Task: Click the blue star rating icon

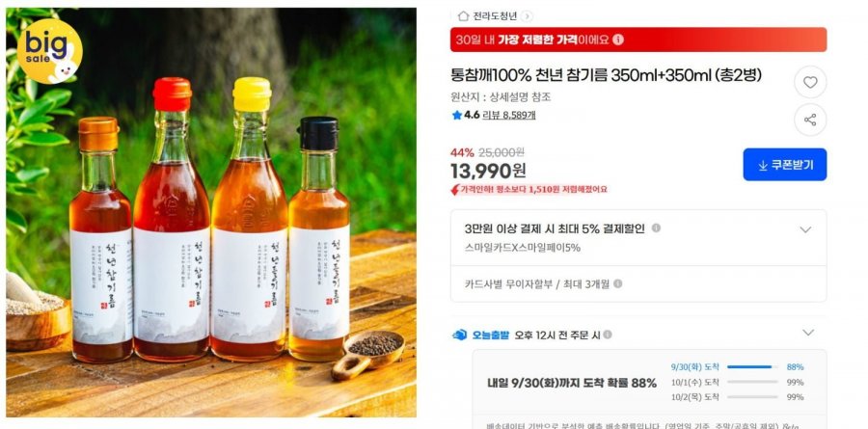Action: 457,115
